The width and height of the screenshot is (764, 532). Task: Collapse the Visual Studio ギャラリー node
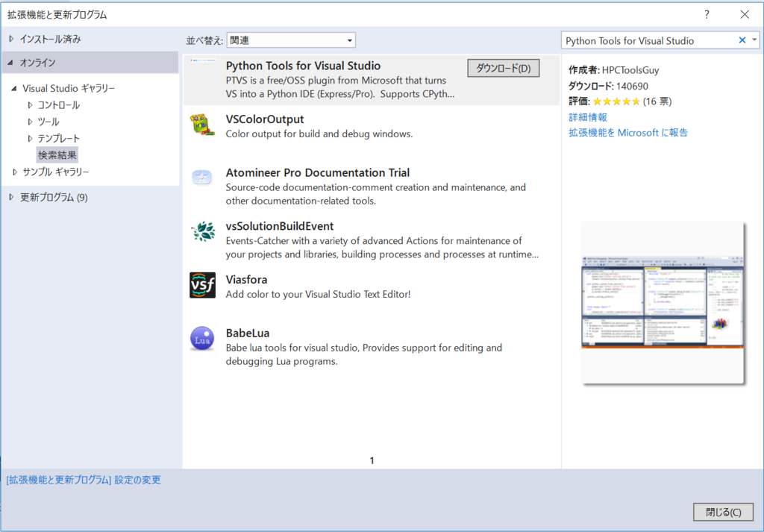click(x=14, y=88)
